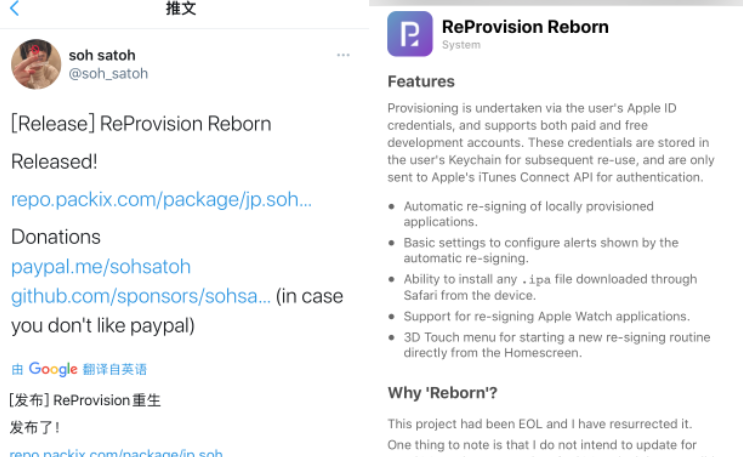Tap the @soh_satoh handle

(x=108, y=73)
